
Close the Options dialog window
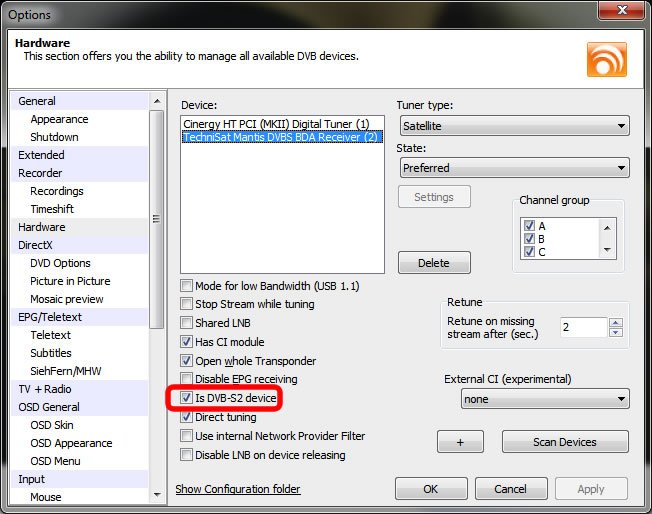click(x=621, y=14)
